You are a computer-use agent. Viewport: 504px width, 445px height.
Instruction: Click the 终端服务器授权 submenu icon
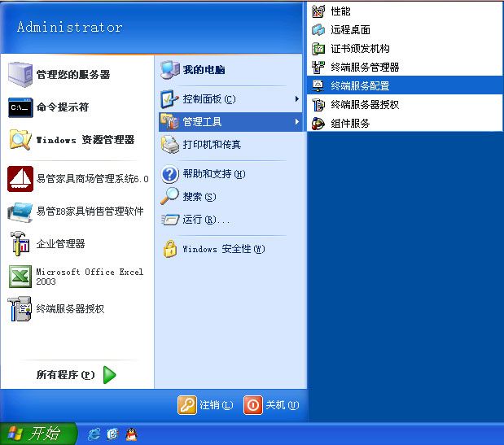coord(318,105)
